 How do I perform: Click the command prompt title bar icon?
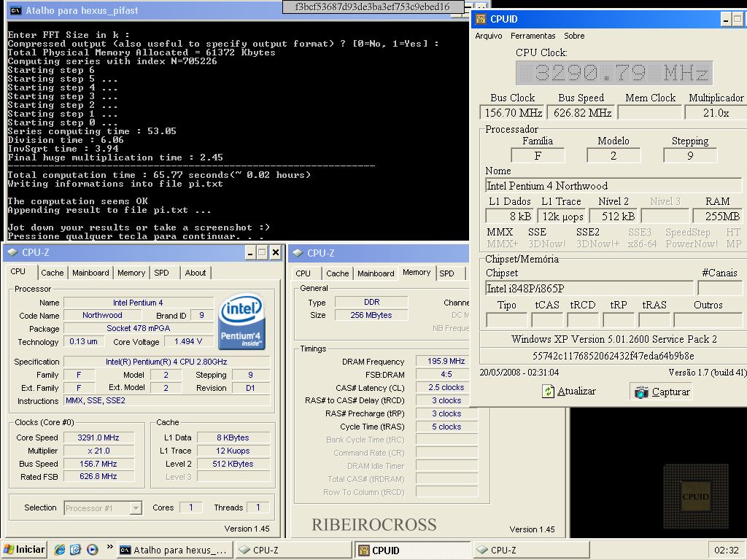tap(16, 10)
